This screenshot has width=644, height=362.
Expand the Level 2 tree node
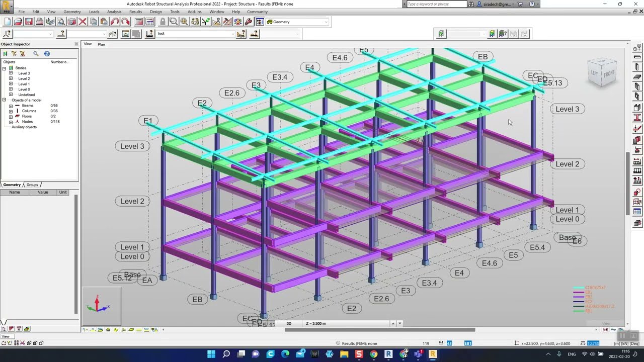coord(11,78)
